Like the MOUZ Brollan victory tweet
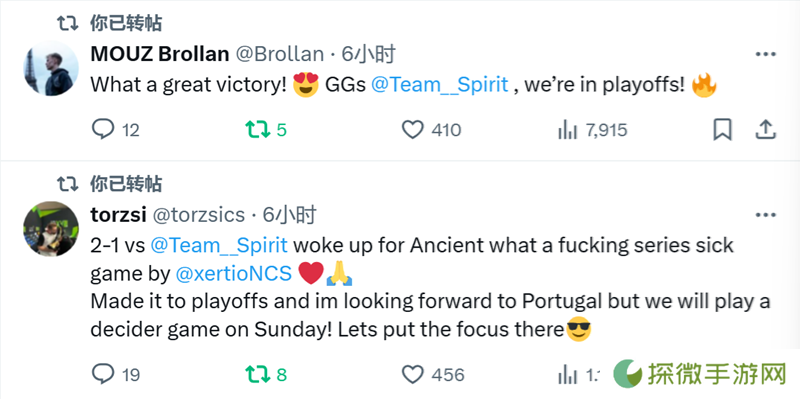Screen dimensions: 800x399 [431, 130]
